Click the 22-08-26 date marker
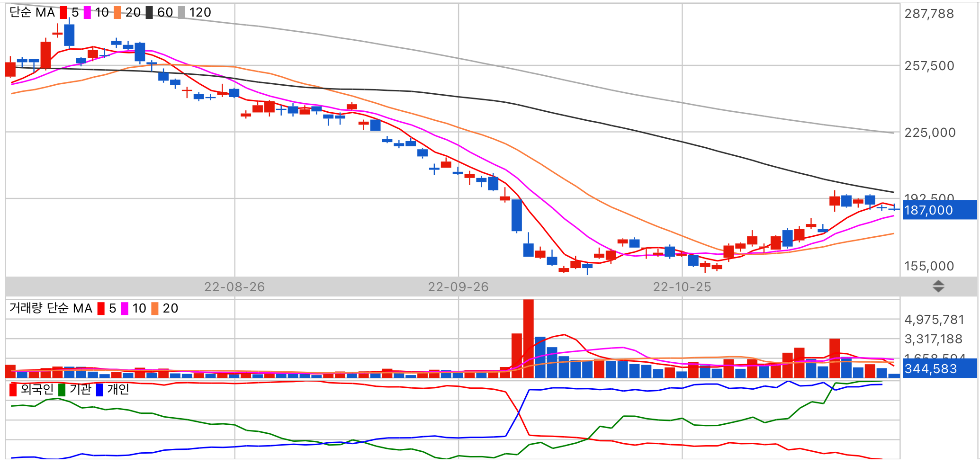Image resolution: width=980 pixels, height=465 pixels. point(234,287)
